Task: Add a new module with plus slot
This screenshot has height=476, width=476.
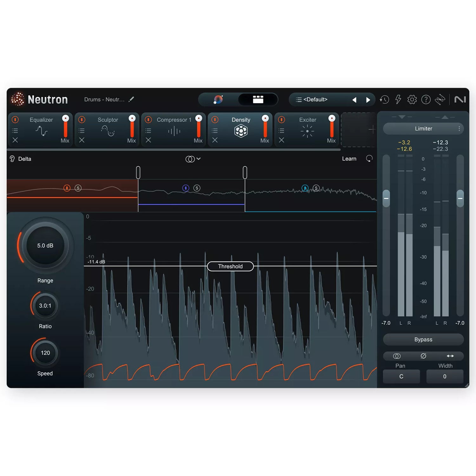Action: [372, 129]
